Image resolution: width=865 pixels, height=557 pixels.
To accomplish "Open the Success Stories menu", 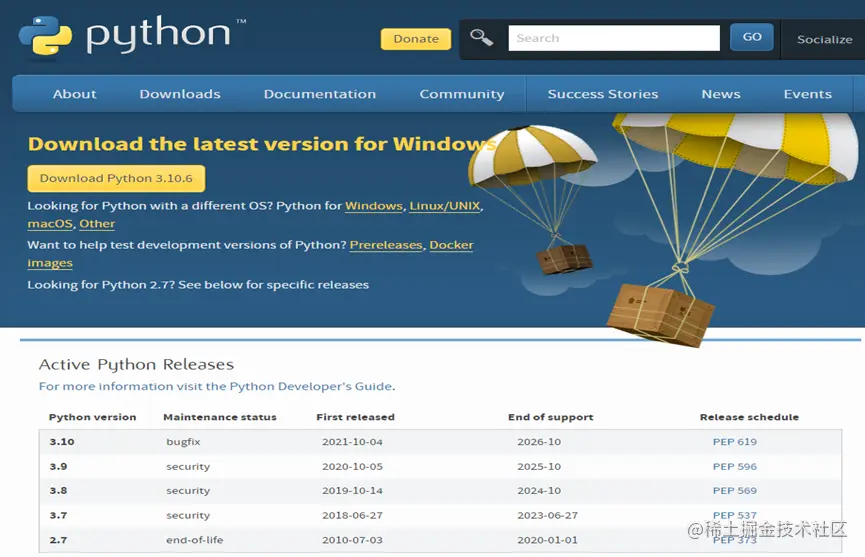I will (x=603, y=94).
